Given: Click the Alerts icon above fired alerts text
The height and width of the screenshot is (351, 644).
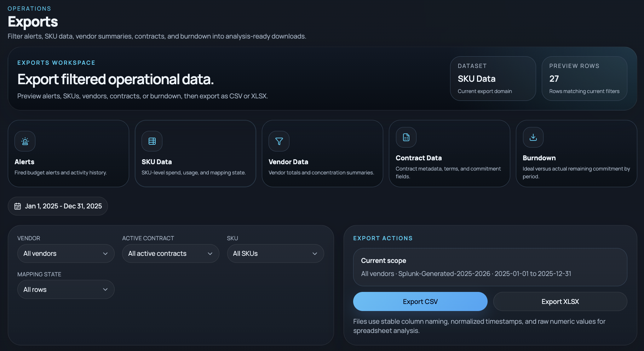Looking at the screenshot, I should click(24, 141).
